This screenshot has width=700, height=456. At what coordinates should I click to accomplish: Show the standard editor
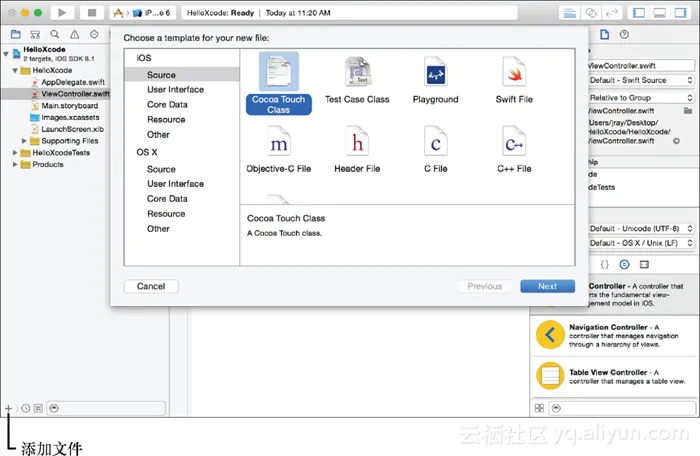570,13
